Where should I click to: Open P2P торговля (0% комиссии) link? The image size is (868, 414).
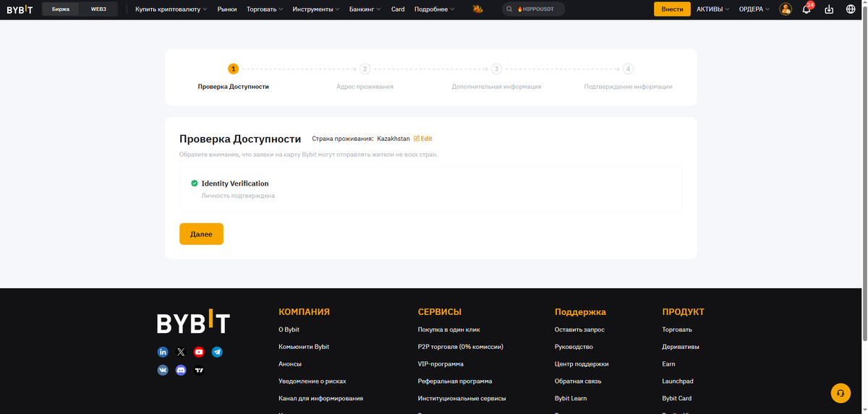(461, 347)
